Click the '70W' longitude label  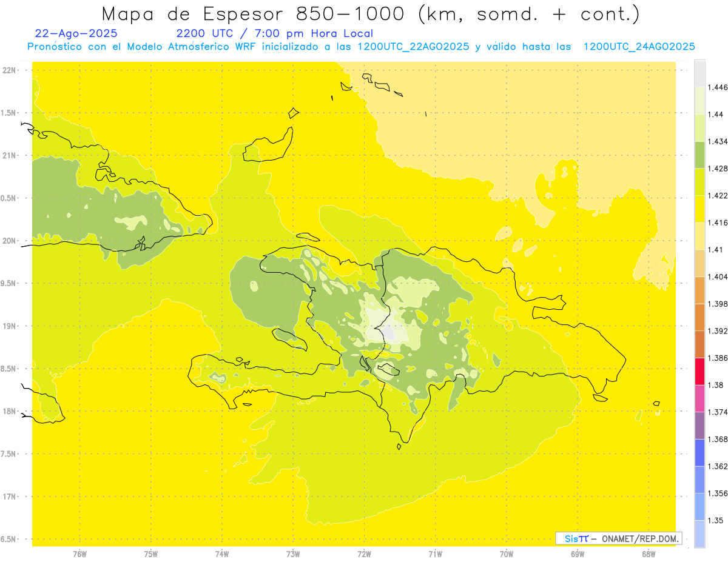pyautogui.click(x=507, y=554)
